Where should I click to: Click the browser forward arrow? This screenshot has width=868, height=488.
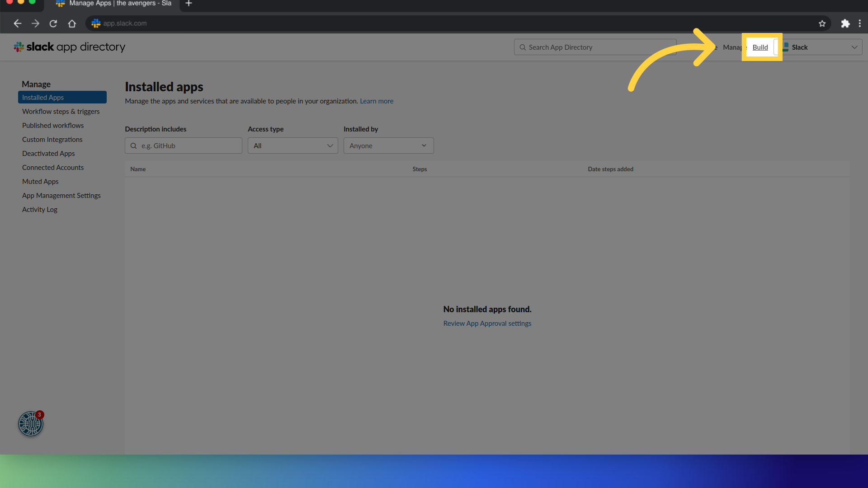[35, 23]
